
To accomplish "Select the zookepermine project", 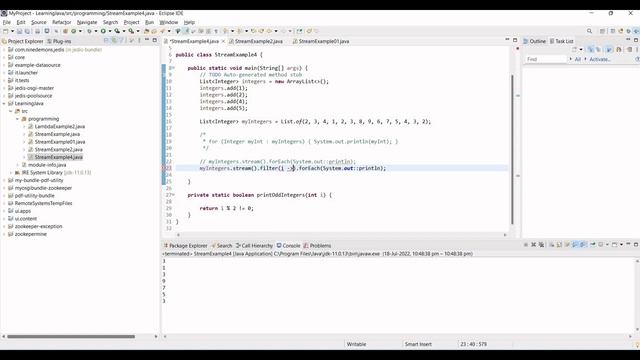I will pyautogui.click(x=31, y=234).
